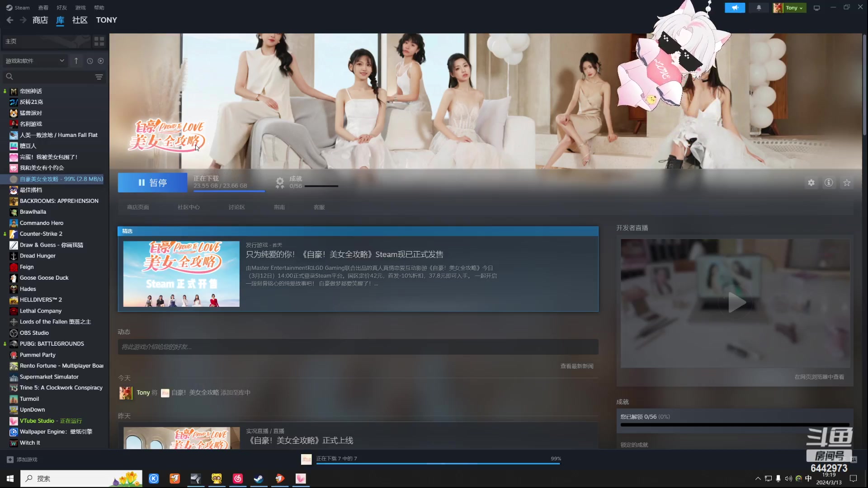Go to the 商店 tab
868x488 pixels.
coord(40,20)
